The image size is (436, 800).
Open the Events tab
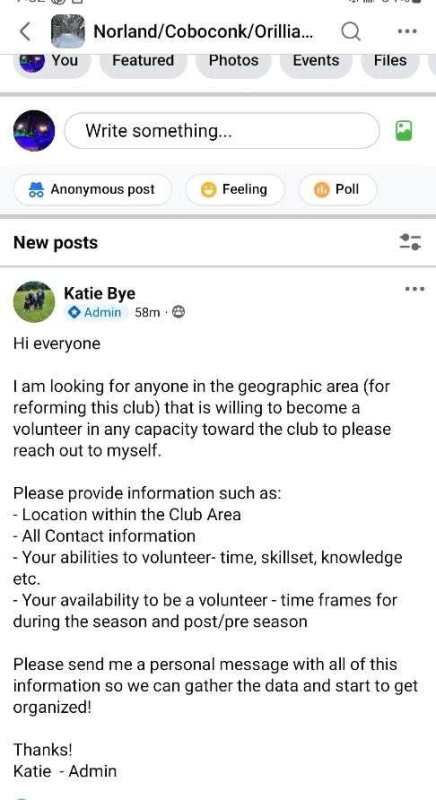click(x=316, y=61)
